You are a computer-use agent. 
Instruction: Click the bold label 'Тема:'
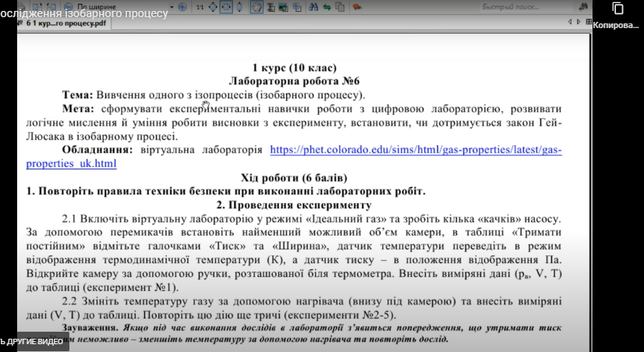point(78,95)
